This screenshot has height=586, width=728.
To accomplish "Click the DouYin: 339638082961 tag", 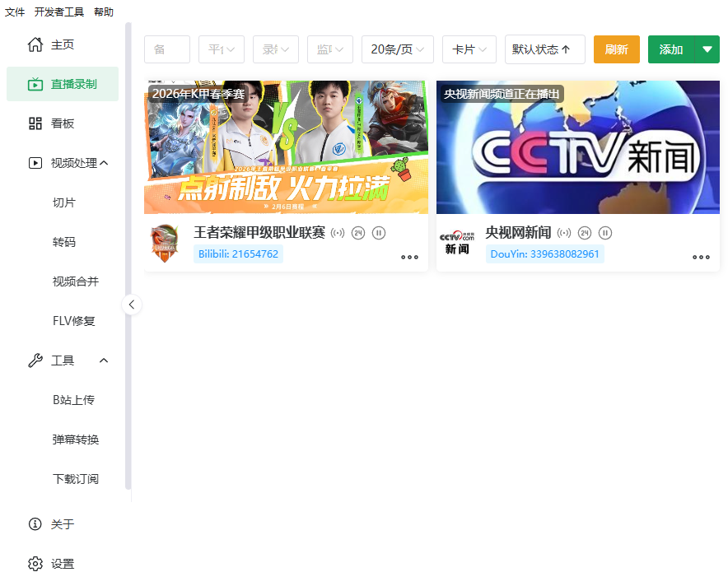I will 545,253.
